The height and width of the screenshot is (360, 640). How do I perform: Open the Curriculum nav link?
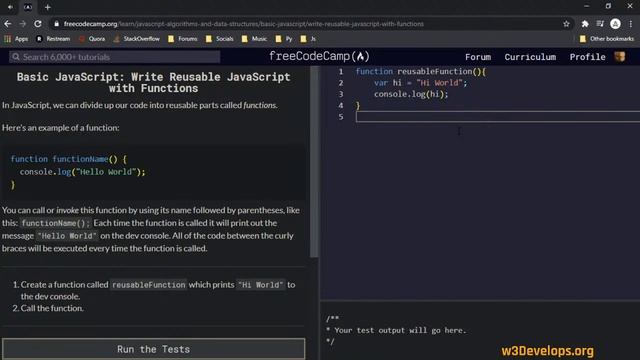(530, 57)
